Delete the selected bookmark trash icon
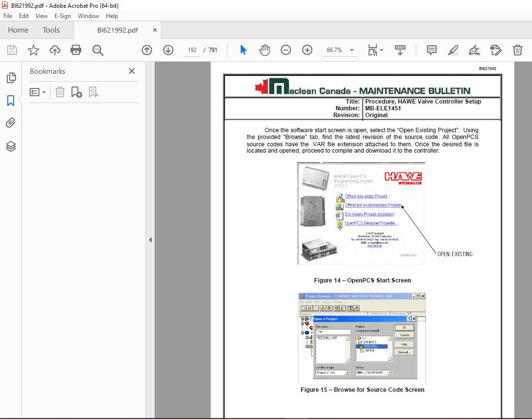Screen dimensions: 532x419 (x=60, y=92)
